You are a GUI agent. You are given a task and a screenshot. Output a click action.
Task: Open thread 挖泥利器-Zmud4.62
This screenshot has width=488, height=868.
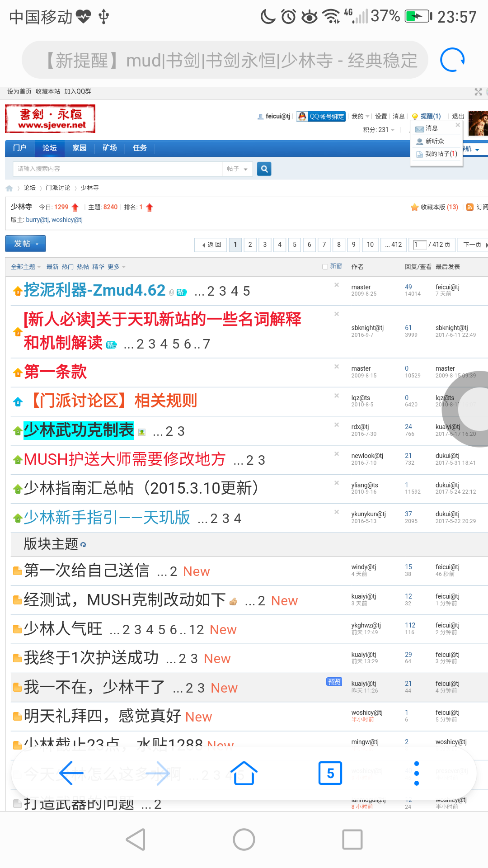pyautogui.click(x=95, y=290)
